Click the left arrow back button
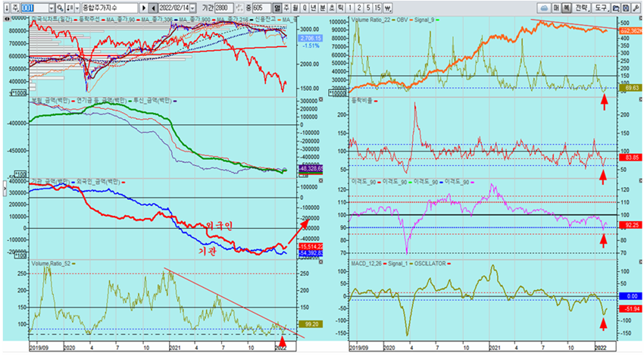644x356 pixels. (154, 7)
